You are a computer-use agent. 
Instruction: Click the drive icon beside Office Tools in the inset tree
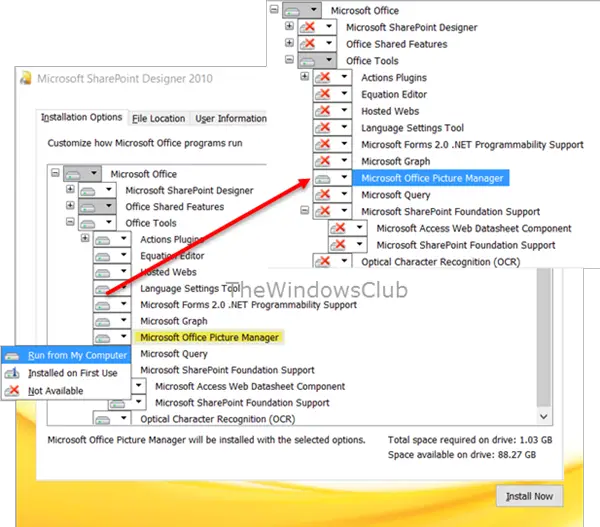pyautogui.click(x=308, y=61)
